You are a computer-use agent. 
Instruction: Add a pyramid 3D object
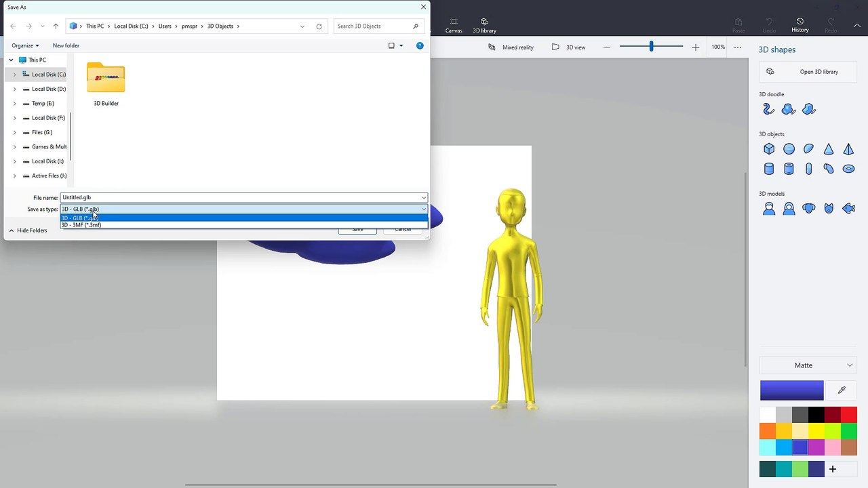pos(848,149)
